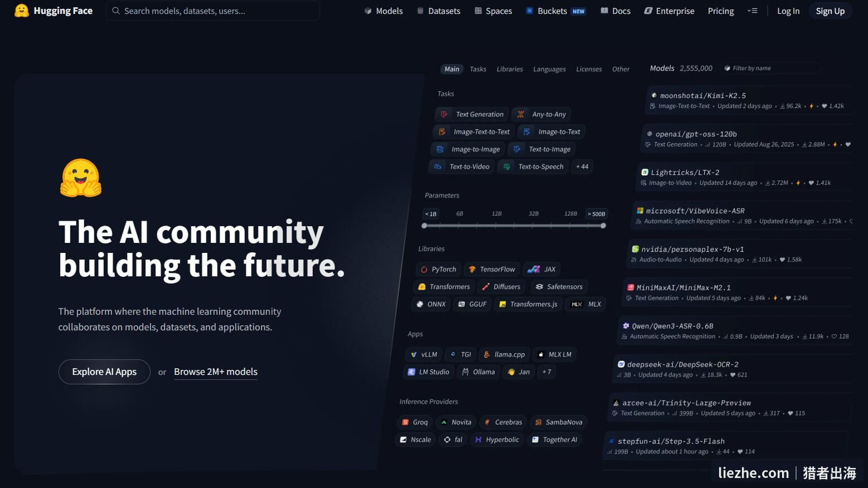Open Buckets marked NEW
This screenshot has height=488, width=868.
point(556,11)
